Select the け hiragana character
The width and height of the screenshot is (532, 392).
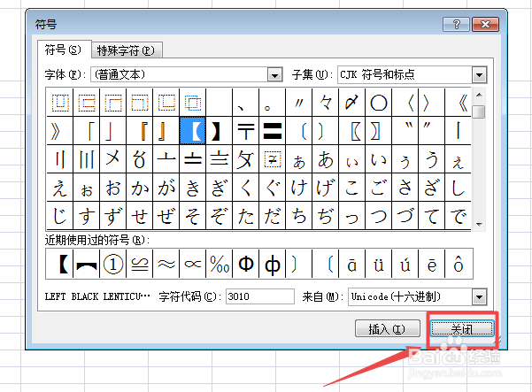[x=299, y=188]
